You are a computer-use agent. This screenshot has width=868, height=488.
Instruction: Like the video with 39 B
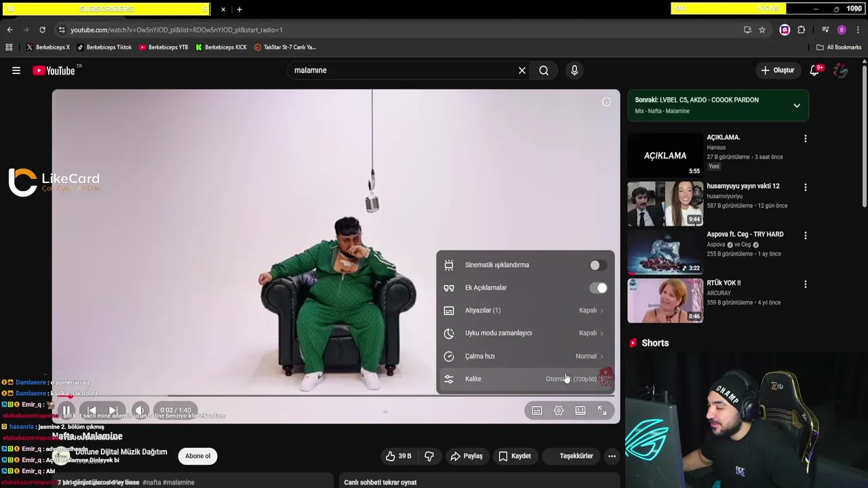(x=398, y=456)
